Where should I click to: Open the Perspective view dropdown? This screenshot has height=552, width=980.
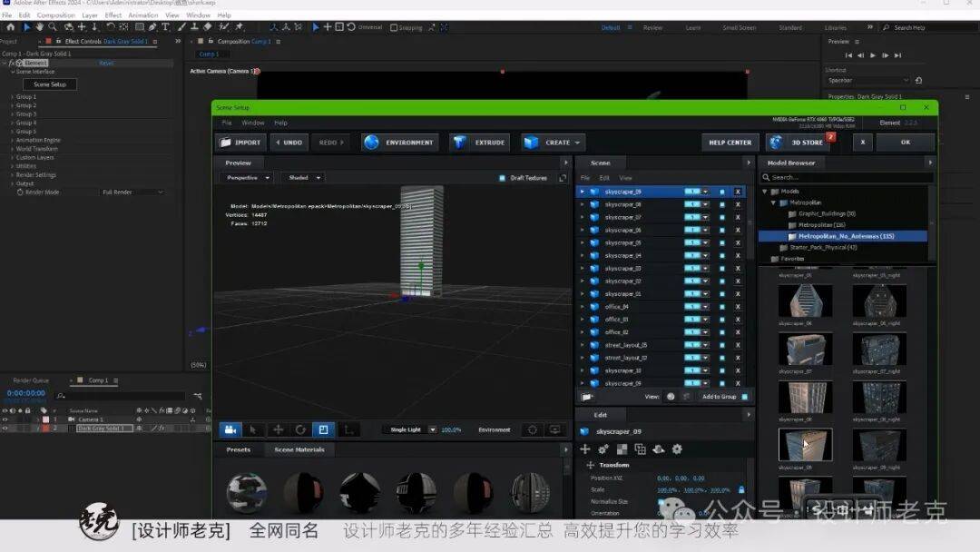point(246,178)
